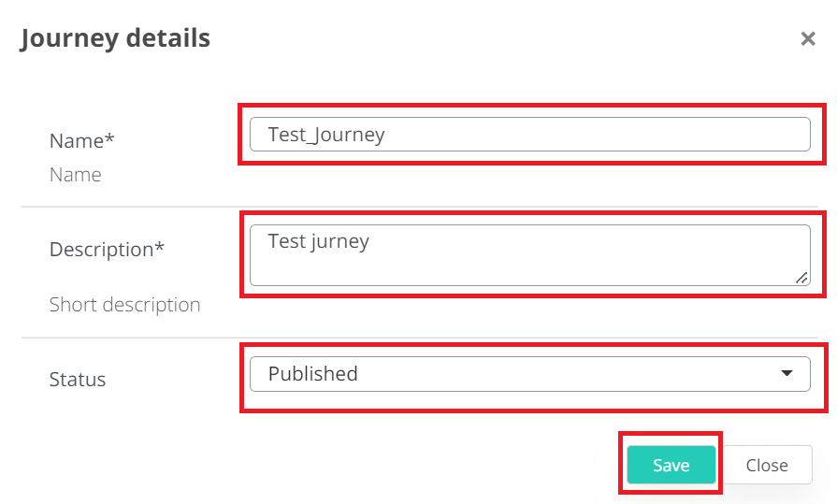This screenshot has width=837, height=504.
Task: Click the Status dropdown arrow
Action: (787, 373)
